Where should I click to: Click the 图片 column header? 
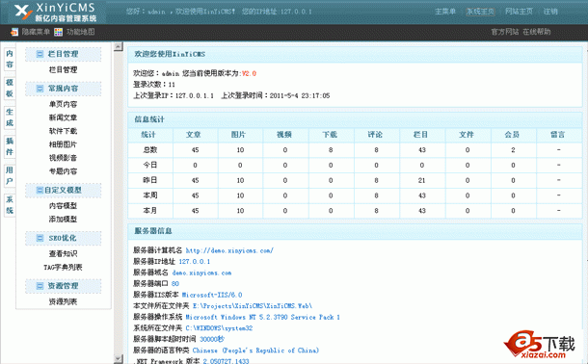239,135
